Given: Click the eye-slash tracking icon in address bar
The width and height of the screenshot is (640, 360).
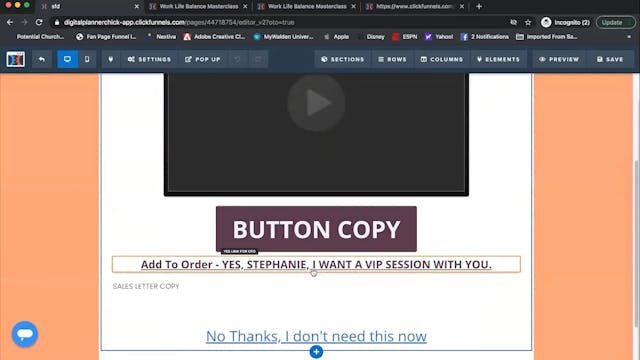Looking at the screenshot, I should point(513,22).
